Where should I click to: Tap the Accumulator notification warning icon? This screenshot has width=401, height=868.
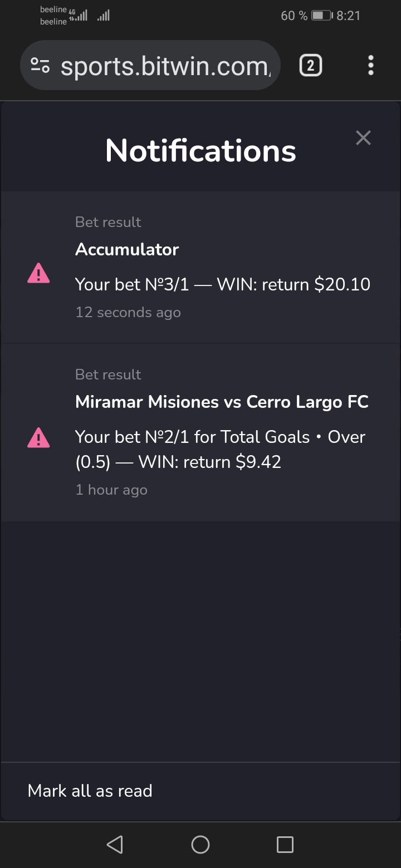click(38, 274)
